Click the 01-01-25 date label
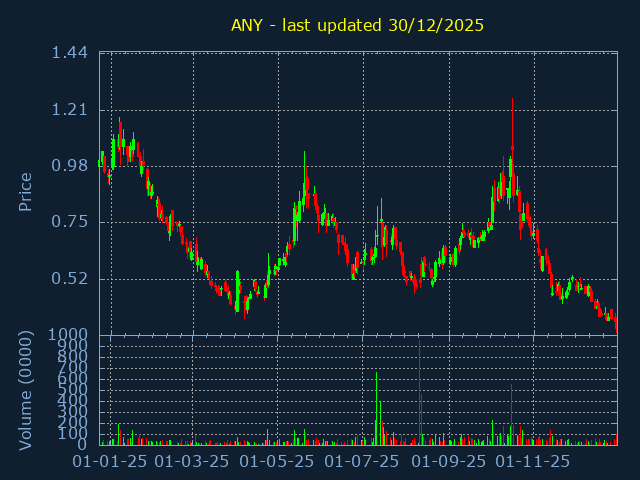Viewport: 640px width, 480px height. pos(111,462)
